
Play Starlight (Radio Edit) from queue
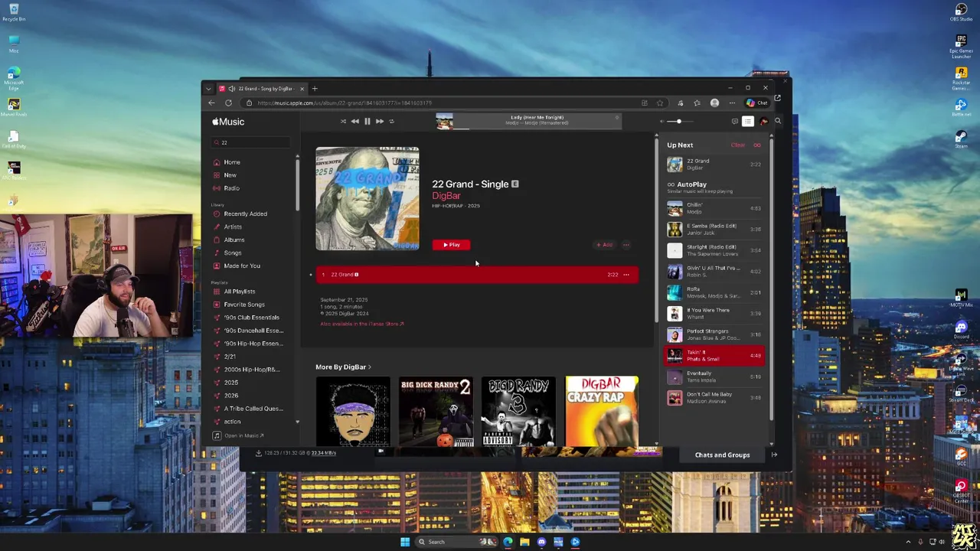tap(714, 250)
